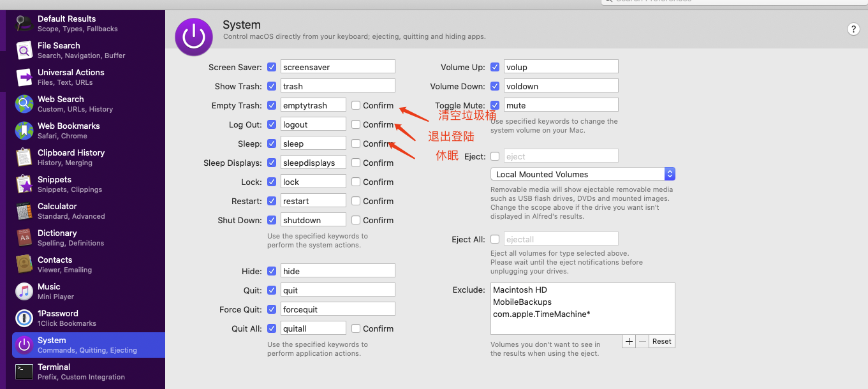The width and height of the screenshot is (868, 389).
Task: Remove excluded volume with minus button
Action: (x=642, y=341)
